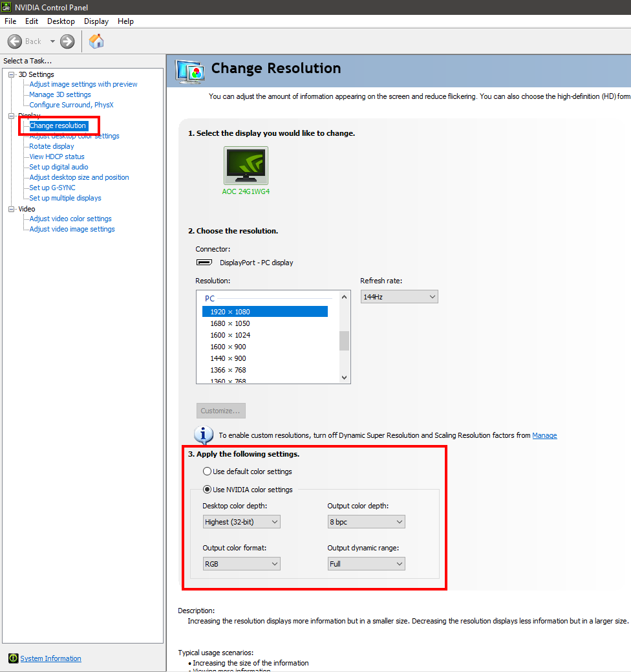Click the System Information icon
The width and height of the screenshot is (631, 672).
(14, 658)
